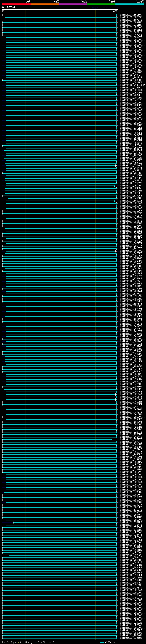
Task: Click hit label UniRef100_A6RJ45
Action: 131,371
